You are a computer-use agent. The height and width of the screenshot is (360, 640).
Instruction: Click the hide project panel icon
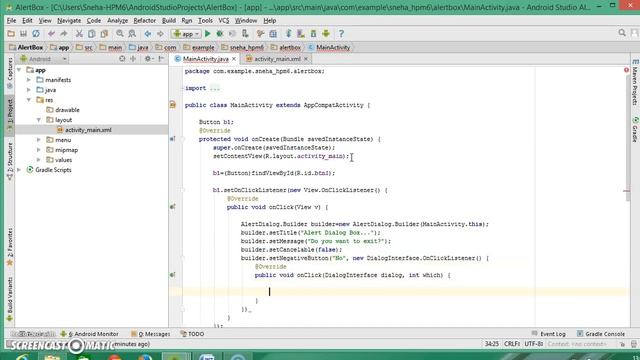tap(161, 59)
